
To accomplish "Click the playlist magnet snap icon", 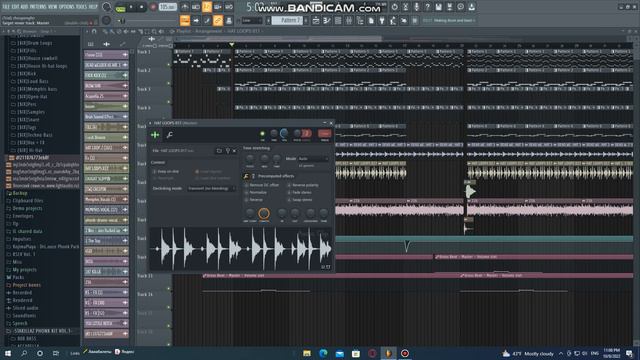I will pos(94,31).
